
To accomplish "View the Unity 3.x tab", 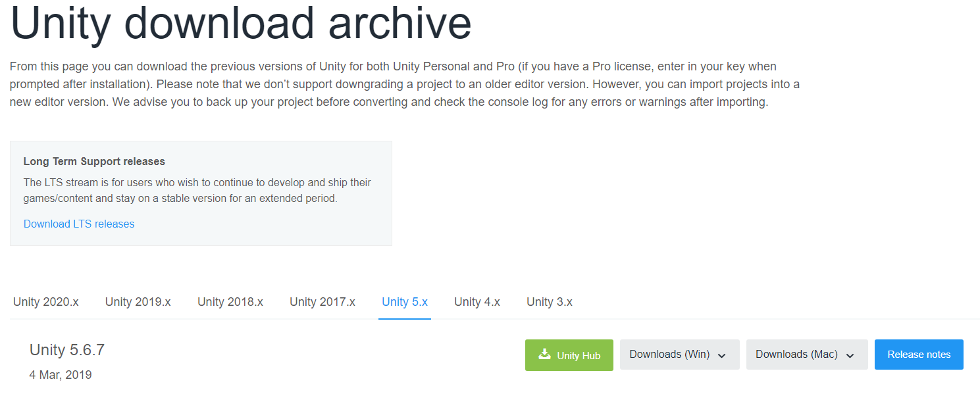I will click(x=550, y=302).
